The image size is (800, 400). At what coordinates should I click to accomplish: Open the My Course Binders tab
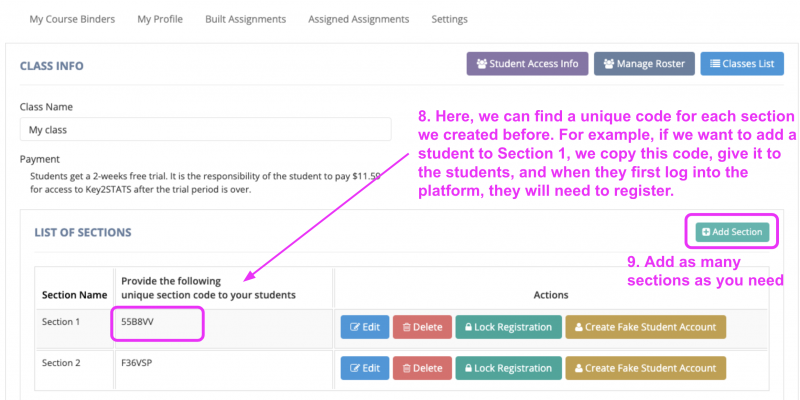[72, 19]
